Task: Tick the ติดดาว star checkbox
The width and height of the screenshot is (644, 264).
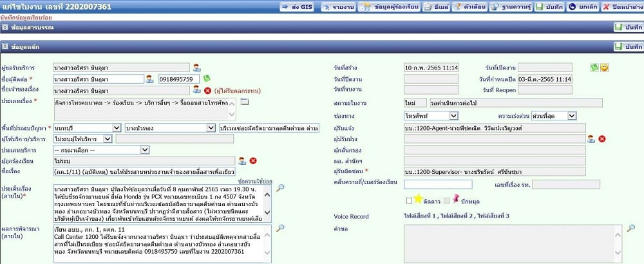Action: click(409, 201)
